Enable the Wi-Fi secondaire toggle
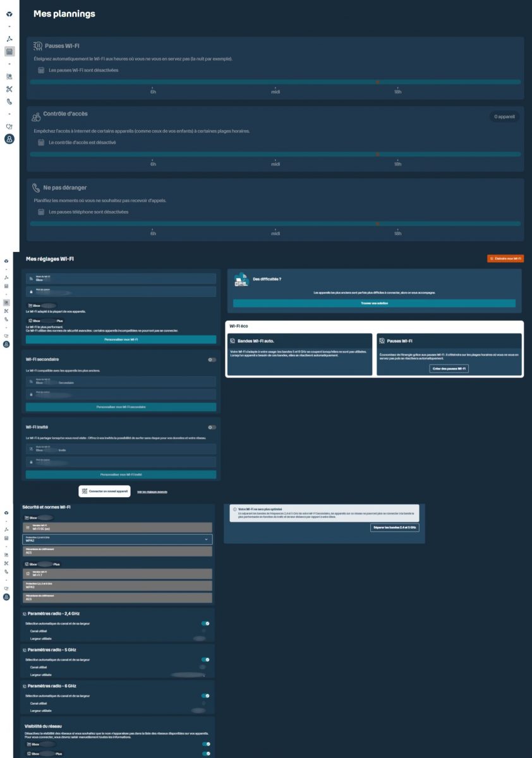 [212, 359]
